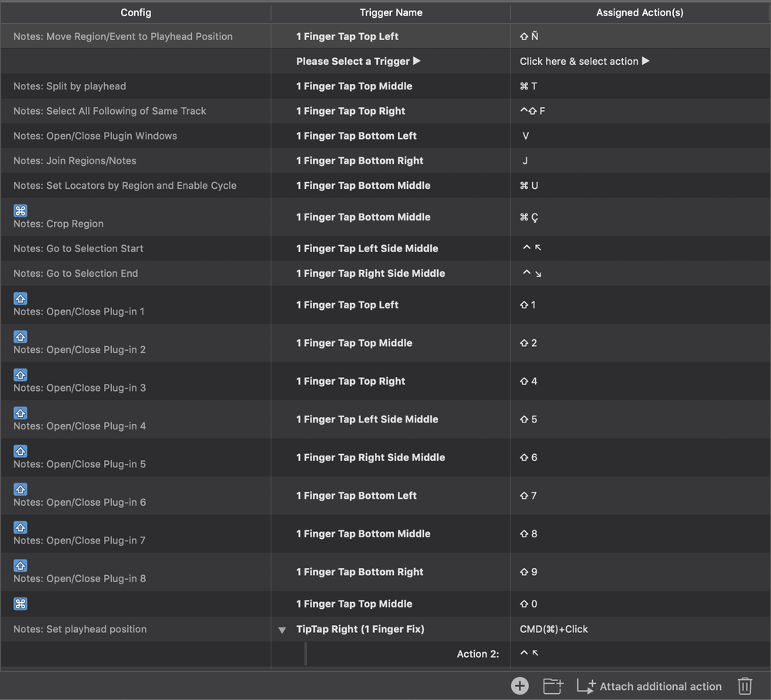Click 1 Finger Tap Top Left in the ⇧ Ñ row
Image resolution: width=771 pixels, height=700 pixels.
coord(347,36)
